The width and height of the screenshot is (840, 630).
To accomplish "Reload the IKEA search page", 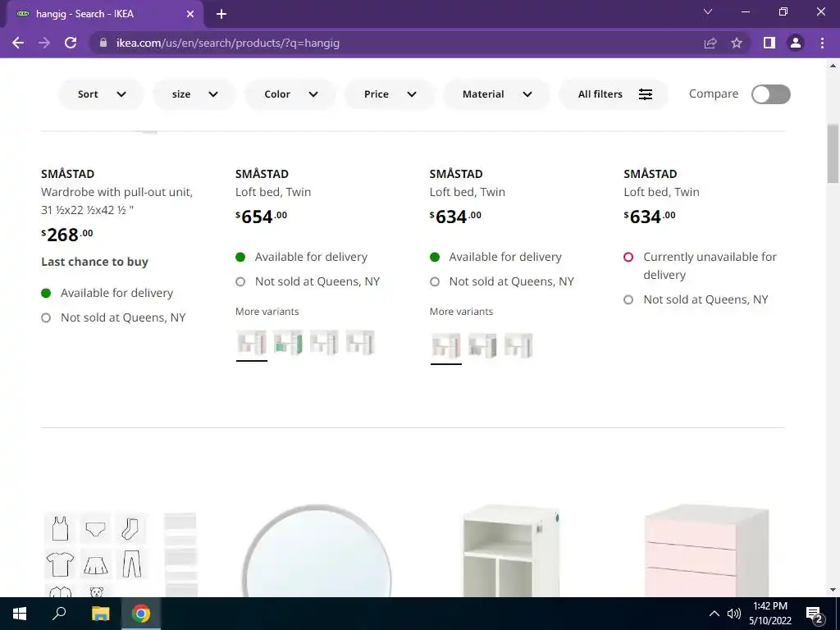I will [71, 43].
